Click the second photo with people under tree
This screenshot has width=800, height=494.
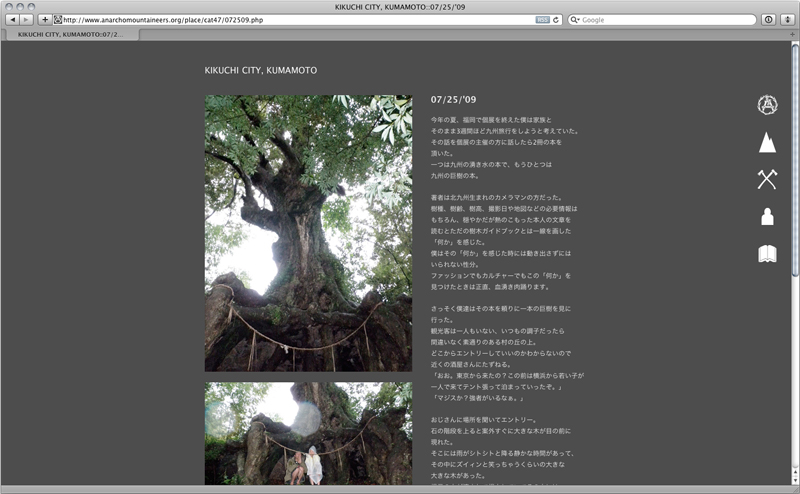pyautogui.click(x=308, y=433)
